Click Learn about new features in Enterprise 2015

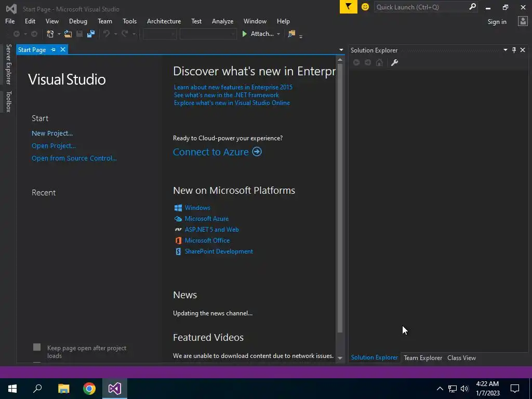[x=233, y=87]
